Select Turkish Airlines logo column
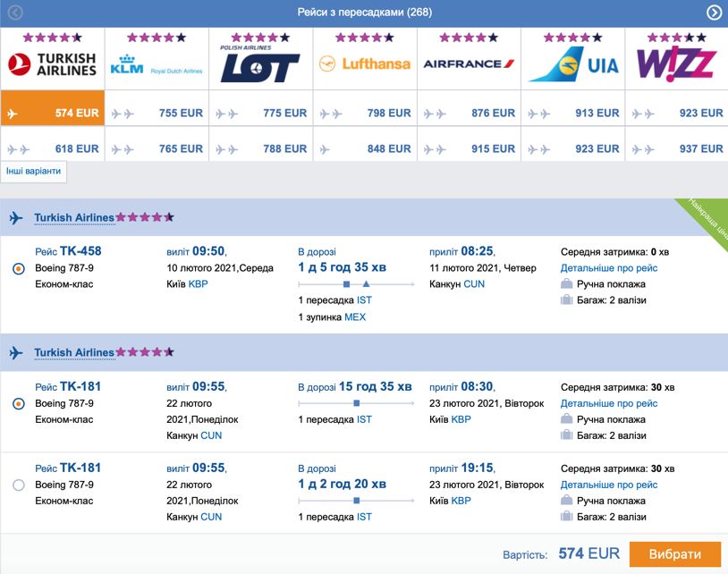Screen dimensions: 728x574 pyautogui.click(x=53, y=64)
